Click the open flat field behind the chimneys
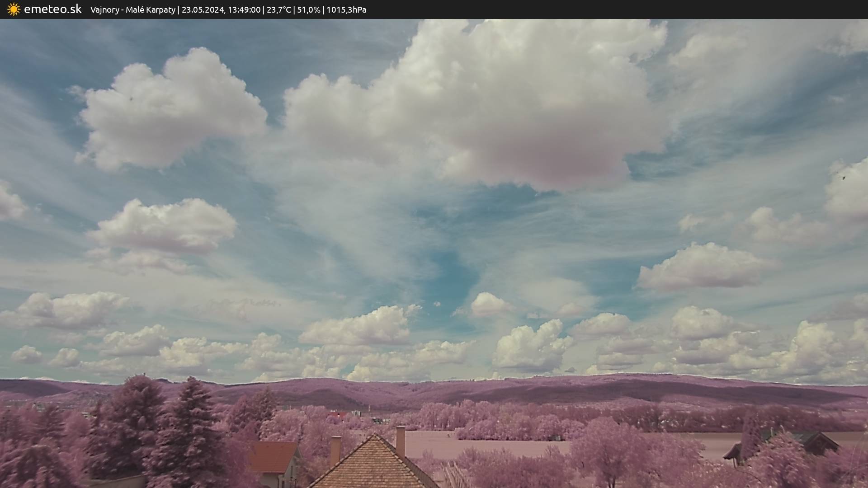The image size is (868, 488). pos(488,445)
